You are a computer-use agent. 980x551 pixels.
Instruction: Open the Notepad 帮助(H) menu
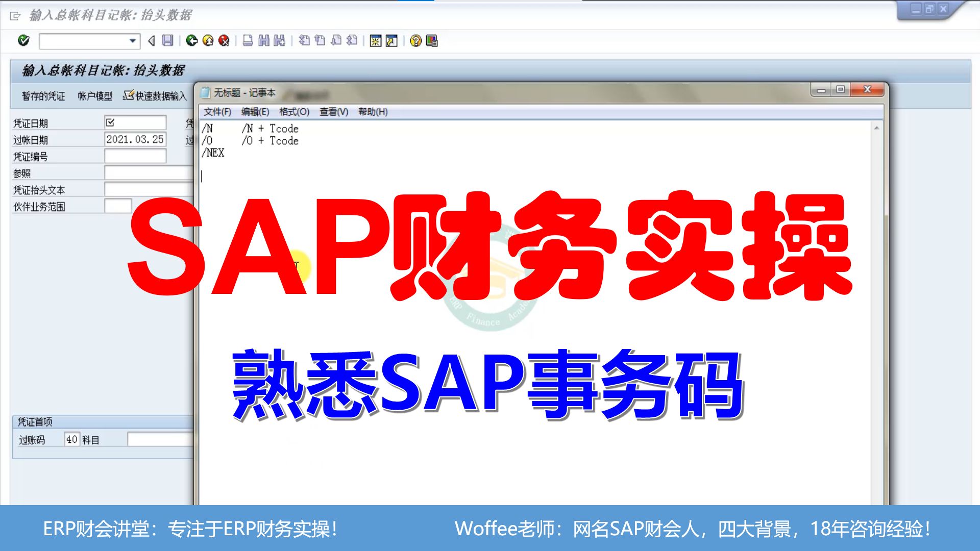tap(373, 112)
